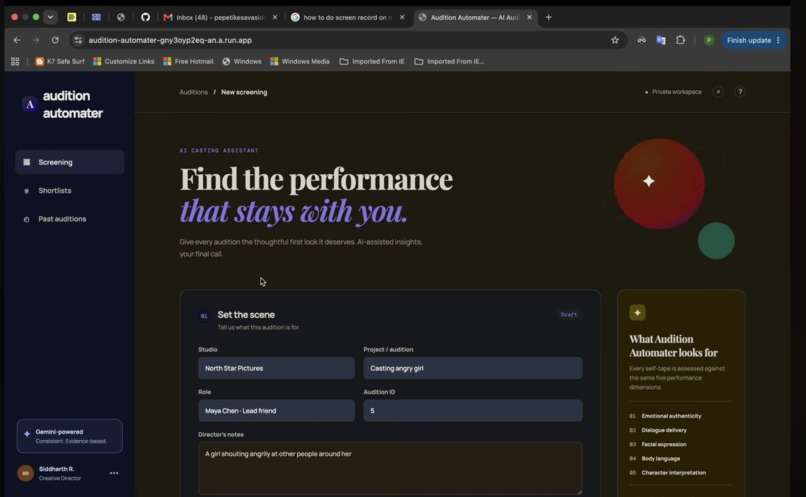Open the Extensions puzzle icon

coord(680,40)
